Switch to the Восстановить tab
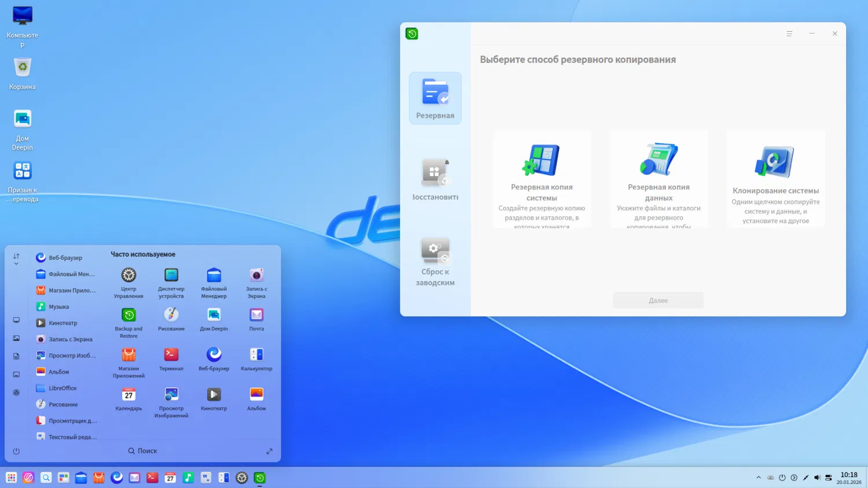This screenshot has height=488, width=868. [435, 180]
